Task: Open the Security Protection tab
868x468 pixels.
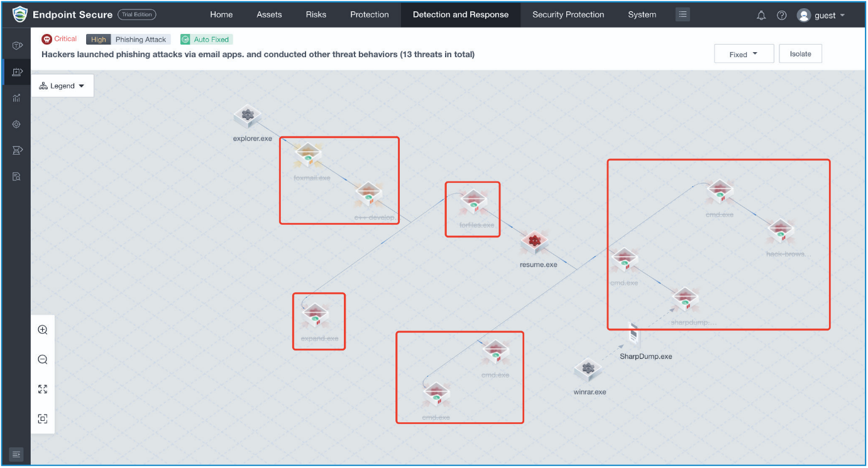Action: tap(568, 14)
